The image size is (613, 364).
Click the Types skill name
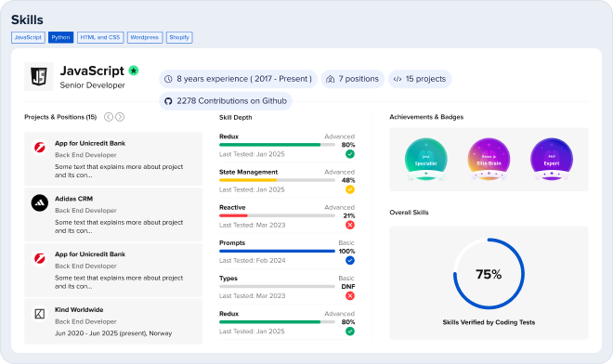click(228, 279)
